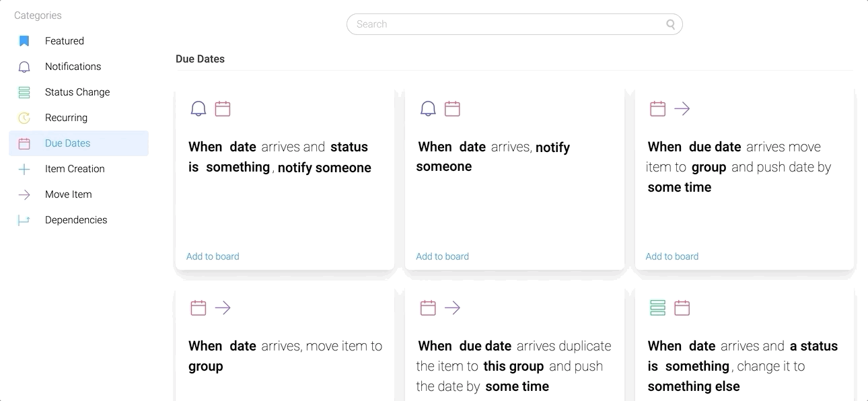Click the Status Change stacked bars icon
Viewport: 868px width, 401px height.
click(24, 92)
